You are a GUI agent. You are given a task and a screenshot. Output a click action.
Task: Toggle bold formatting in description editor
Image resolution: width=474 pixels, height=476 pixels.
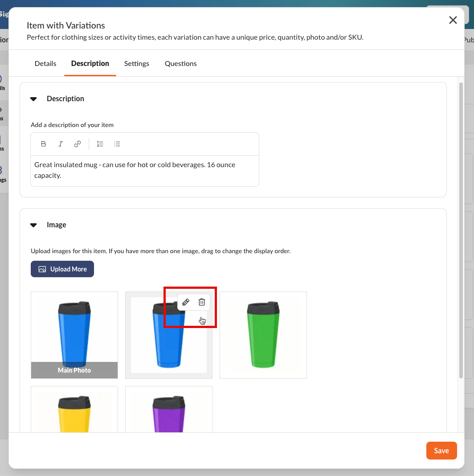click(43, 144)
